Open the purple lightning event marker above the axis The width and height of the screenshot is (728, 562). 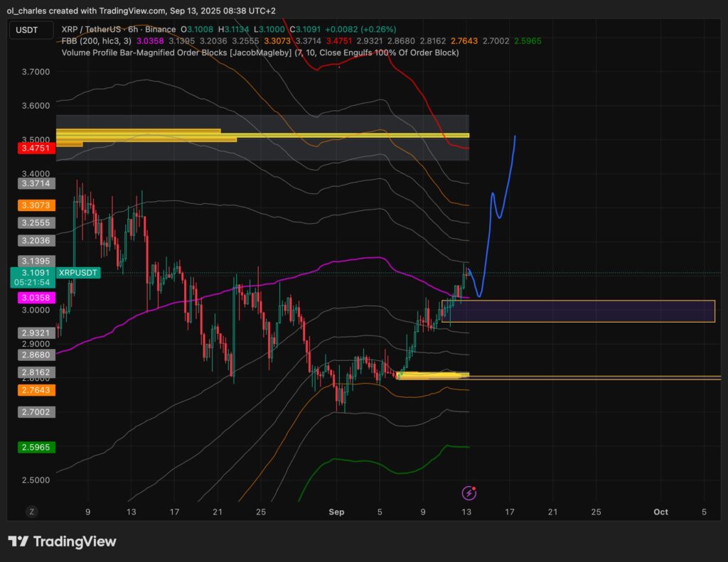pyautogui.click(x=469, y=491)
